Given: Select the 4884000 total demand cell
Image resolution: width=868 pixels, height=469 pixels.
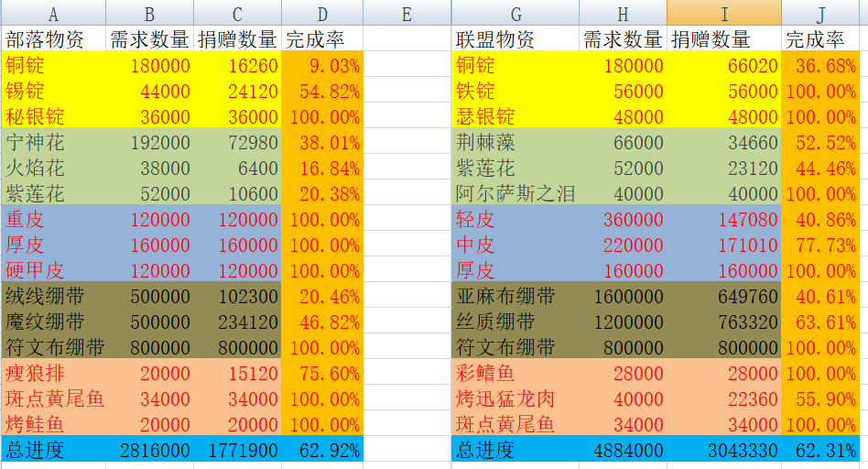Looking at the screenshot, I should [623, 450].
